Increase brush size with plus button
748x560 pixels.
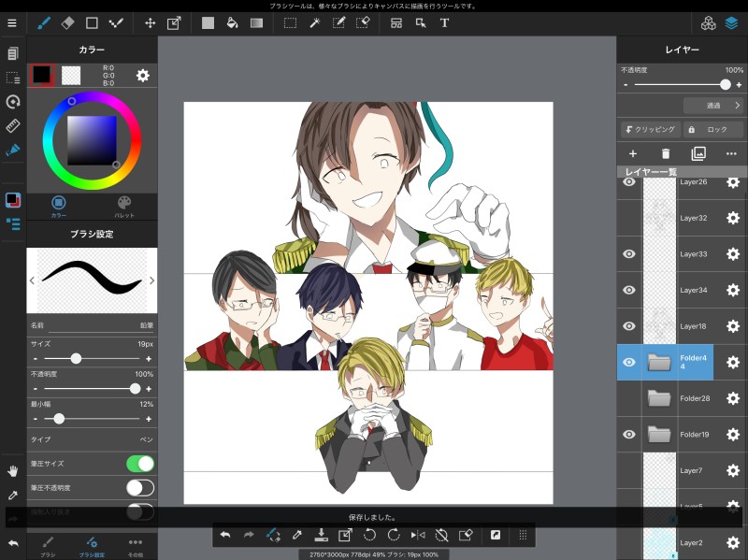(x=149, y=359)
